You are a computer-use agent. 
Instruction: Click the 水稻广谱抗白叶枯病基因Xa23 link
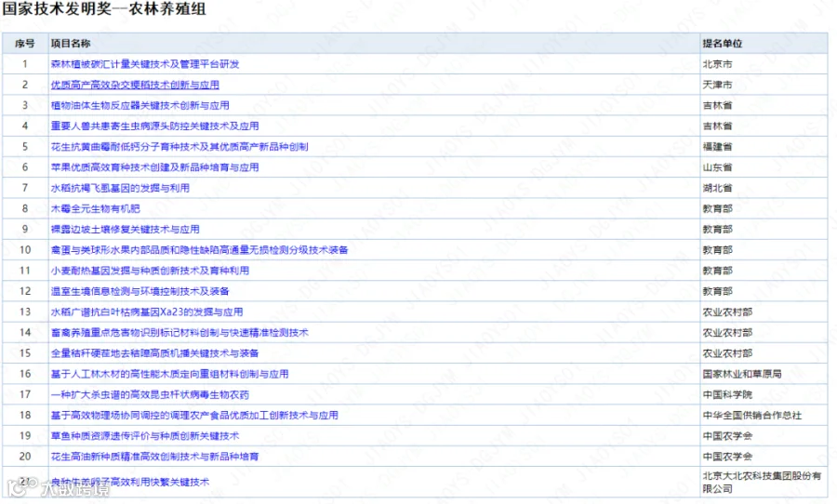(x=147, y=312)
